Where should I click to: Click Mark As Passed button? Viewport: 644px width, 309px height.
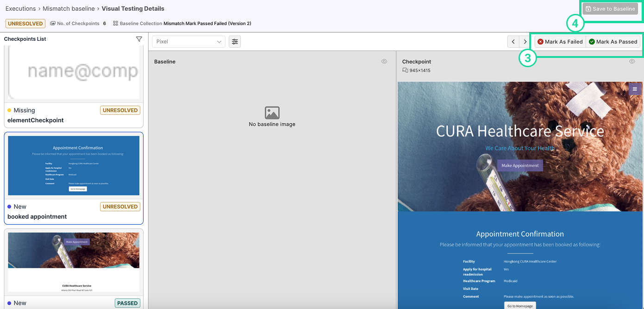click(x=613, y=42)
